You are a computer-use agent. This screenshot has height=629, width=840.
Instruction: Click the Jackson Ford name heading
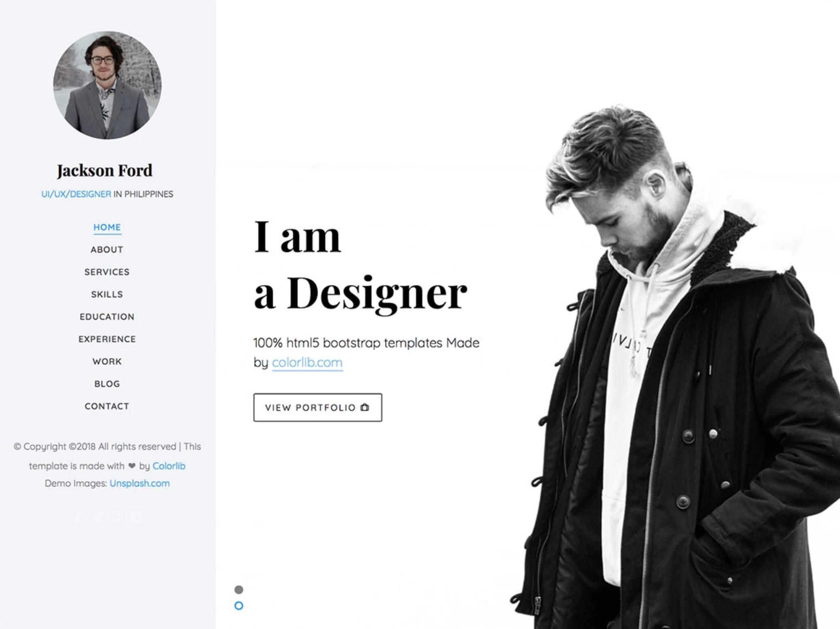105,171
